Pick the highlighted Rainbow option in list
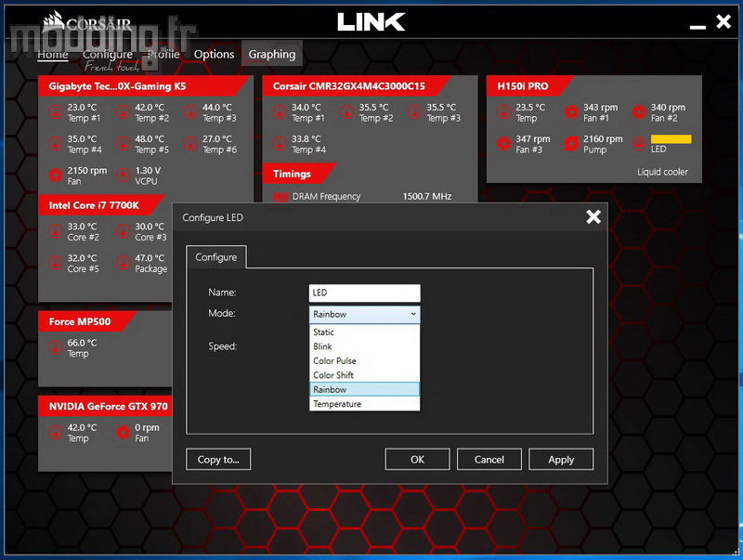The image size is (743, 560). 364,389
